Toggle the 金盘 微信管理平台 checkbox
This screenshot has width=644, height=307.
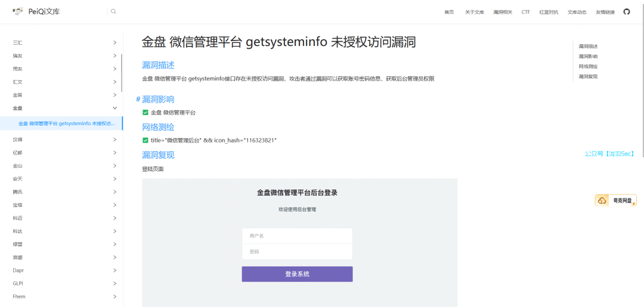point(145,113)
